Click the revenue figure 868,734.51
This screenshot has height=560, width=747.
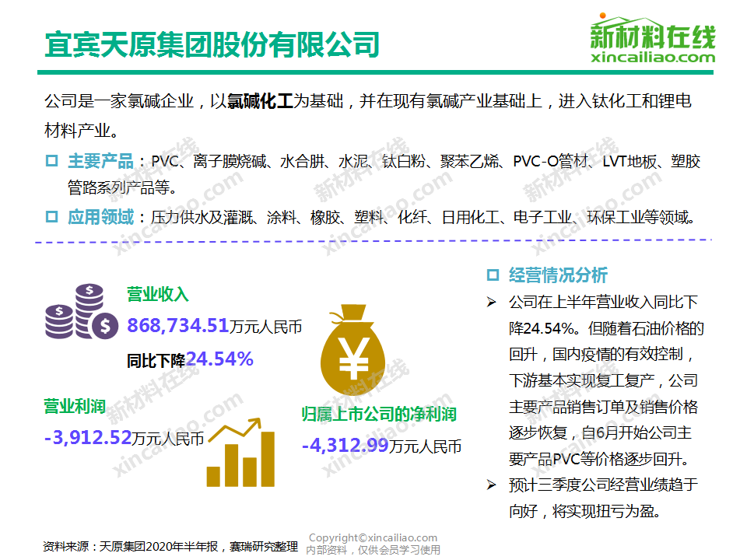(x=178, y=326)
